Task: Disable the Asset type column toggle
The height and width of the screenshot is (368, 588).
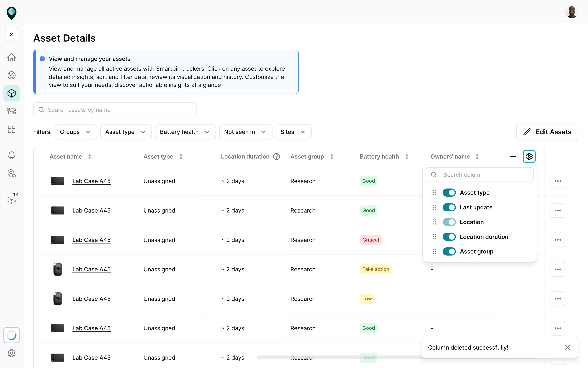Action: (449, 193)
